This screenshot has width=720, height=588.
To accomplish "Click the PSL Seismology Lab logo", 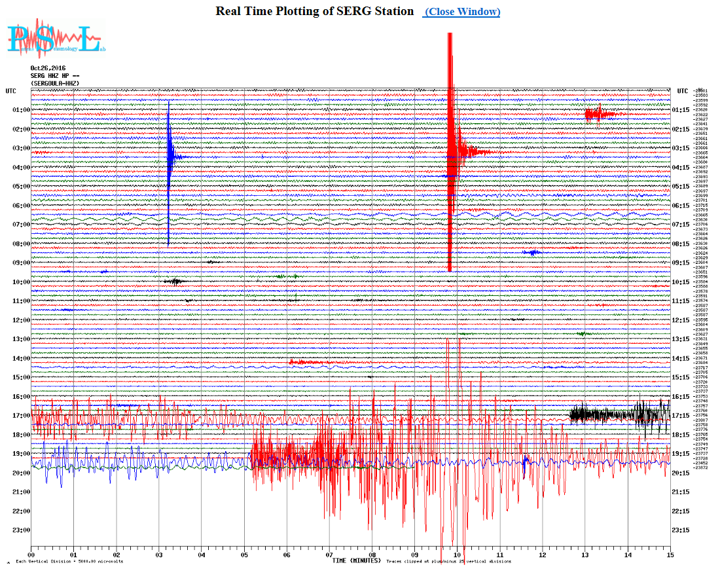I will tap(55, 39).
